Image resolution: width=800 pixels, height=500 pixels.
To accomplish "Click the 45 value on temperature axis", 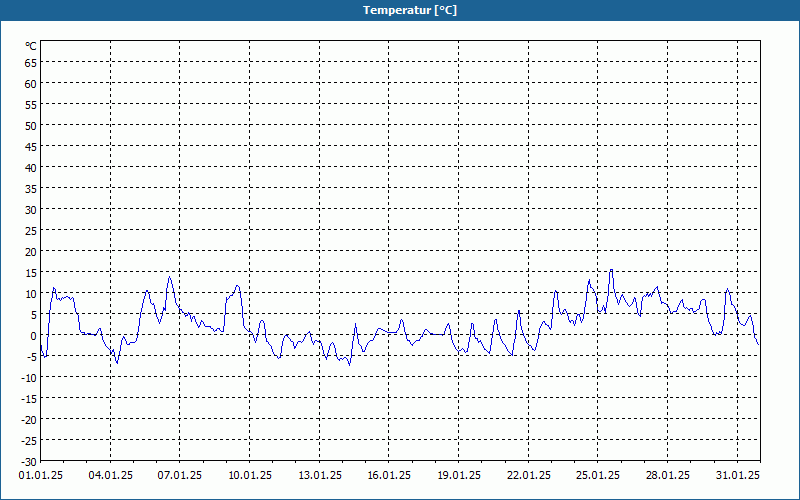I will (x=31, y=147).
